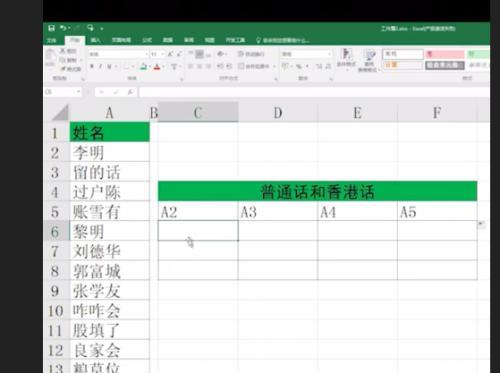Decrease decimal places
The image size is (500, 373).
point(328,66)
